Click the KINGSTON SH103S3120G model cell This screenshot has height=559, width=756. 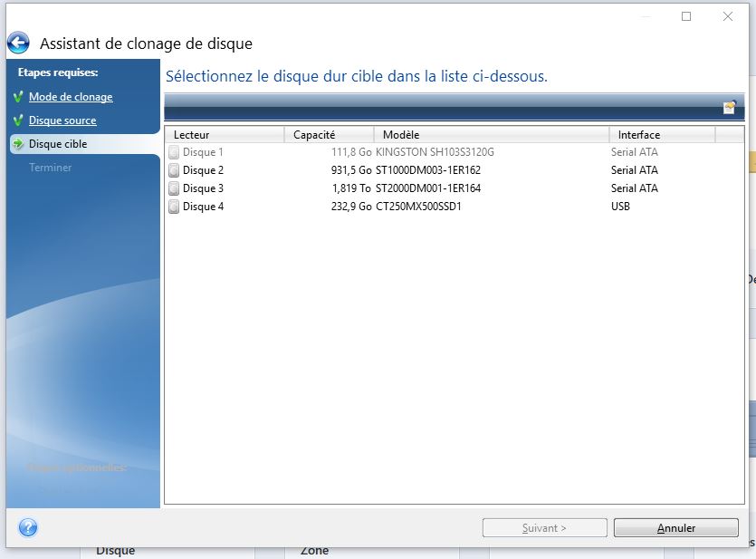tap(435, 152)
